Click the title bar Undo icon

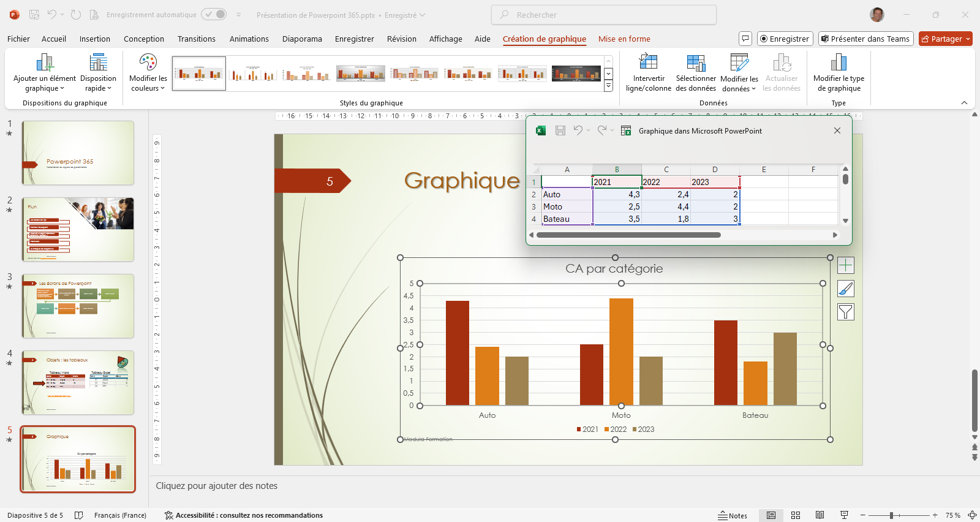click(x=52, y=15)
